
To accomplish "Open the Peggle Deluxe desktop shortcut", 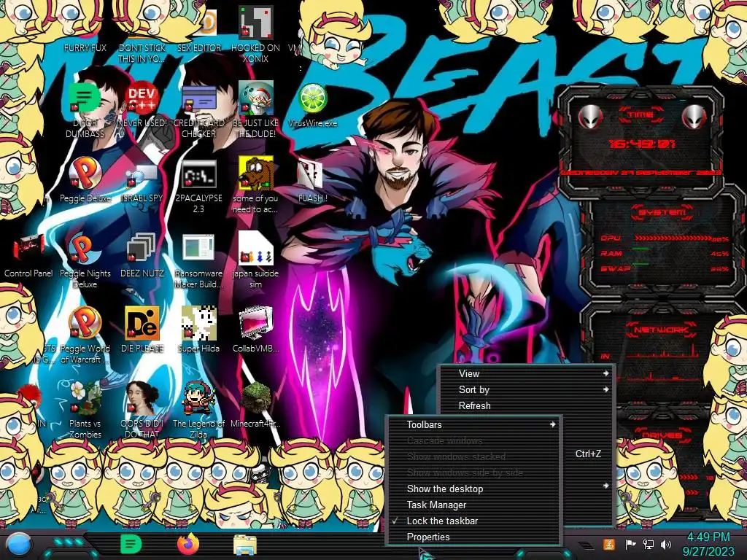I will [85, 173].
